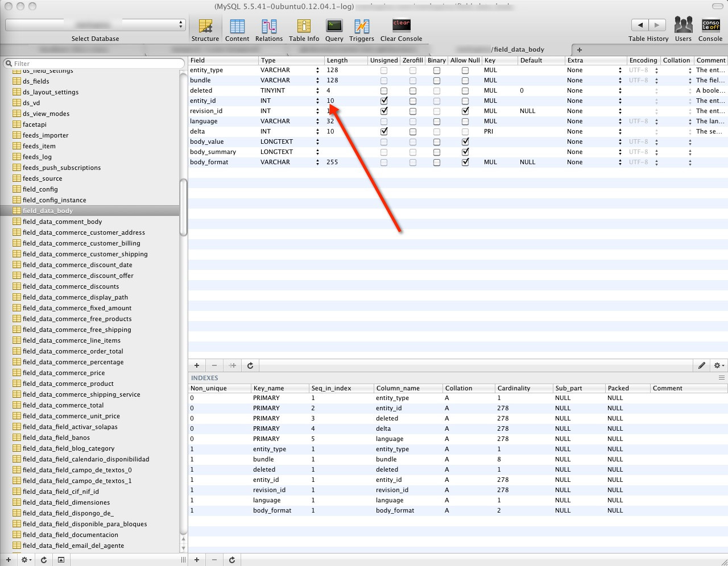Clear the console with Clear Console
Viewport: 728px width, 566px height.
[401, 30]
